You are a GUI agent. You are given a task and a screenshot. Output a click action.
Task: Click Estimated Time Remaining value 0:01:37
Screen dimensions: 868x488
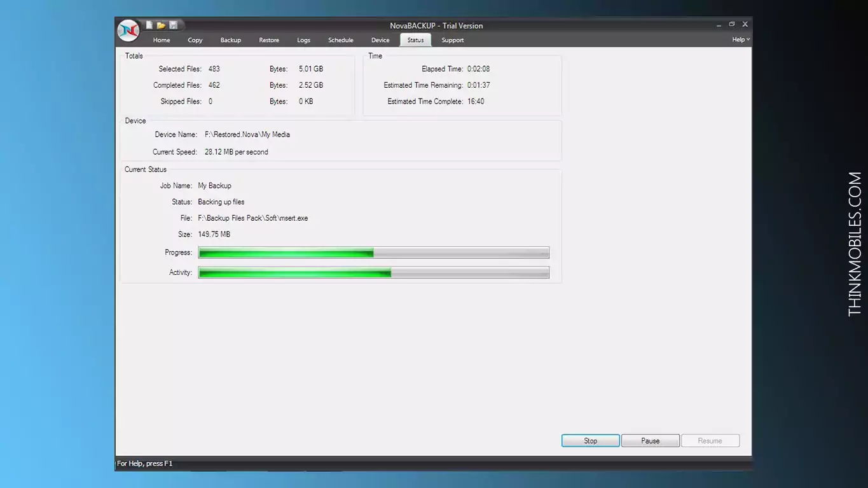tap(479, 85)
